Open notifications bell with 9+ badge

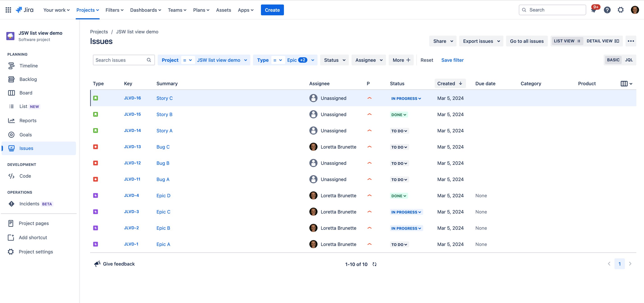(594, 10)
